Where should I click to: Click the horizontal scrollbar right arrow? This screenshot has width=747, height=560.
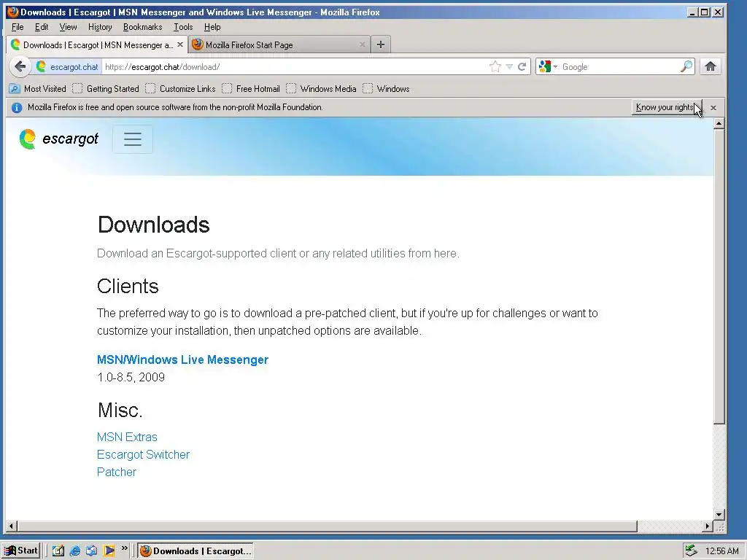(x=708, y=526)
